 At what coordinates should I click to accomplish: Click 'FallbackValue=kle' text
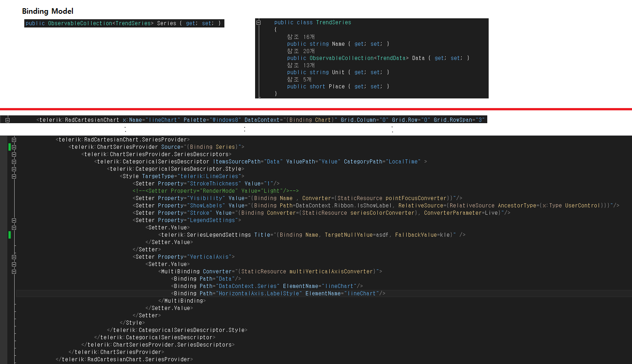(x=423, y=235)
